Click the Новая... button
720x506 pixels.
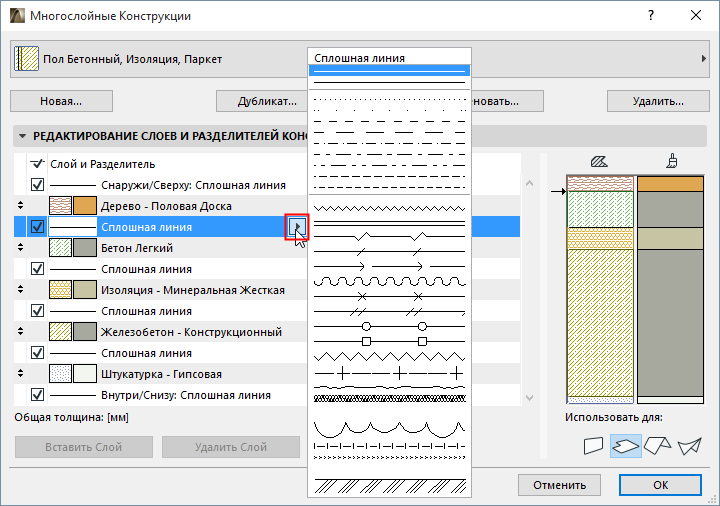pos(61,101)
